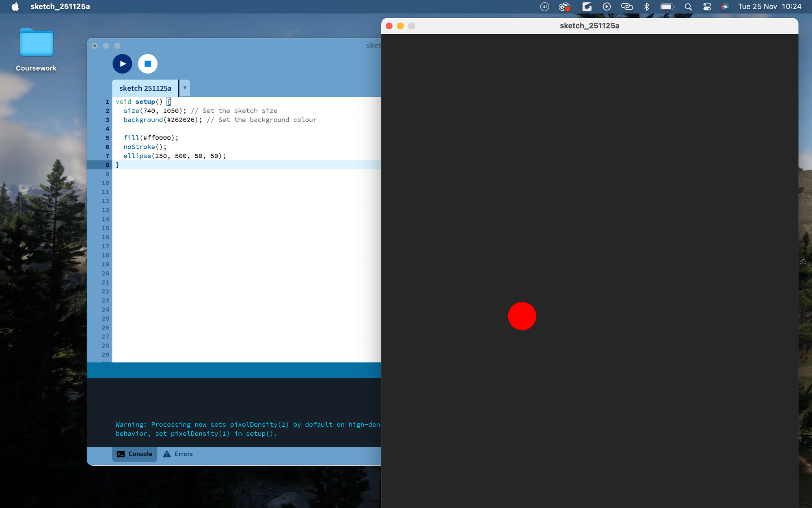Minimize the sketch output window
Viewport: 812px width, 508px height.
pos(400,26)
